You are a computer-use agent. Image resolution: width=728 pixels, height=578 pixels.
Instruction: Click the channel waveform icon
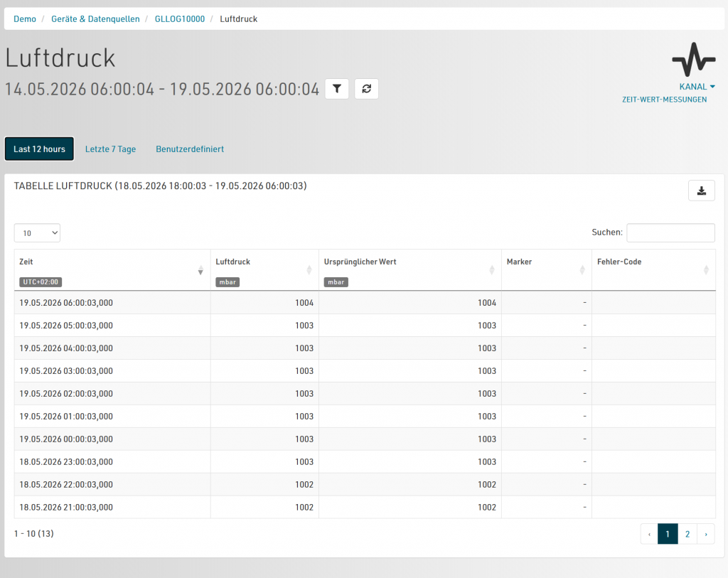694,60
